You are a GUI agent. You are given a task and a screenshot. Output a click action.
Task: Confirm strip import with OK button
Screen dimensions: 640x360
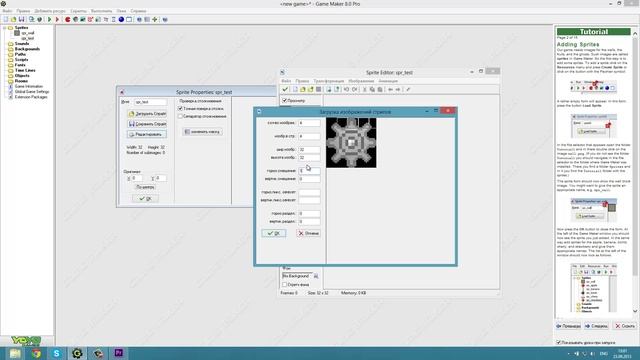coord(273,233)
